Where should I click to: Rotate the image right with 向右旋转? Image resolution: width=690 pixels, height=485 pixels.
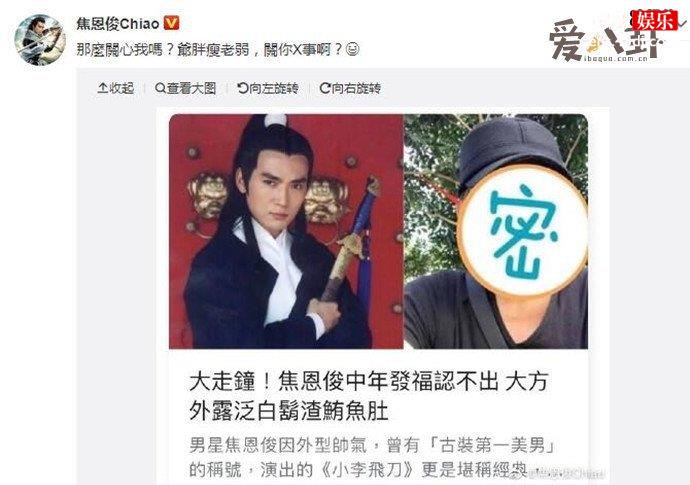[350, 88]
